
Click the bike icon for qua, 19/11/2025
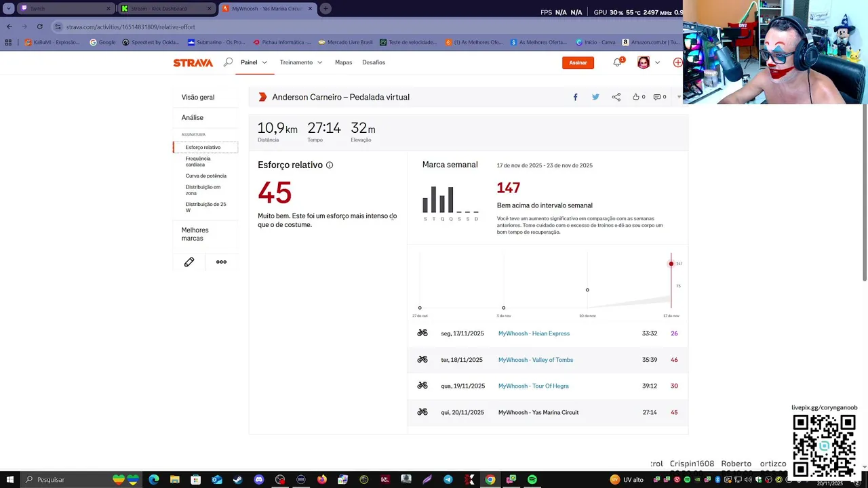pos(422,385)
